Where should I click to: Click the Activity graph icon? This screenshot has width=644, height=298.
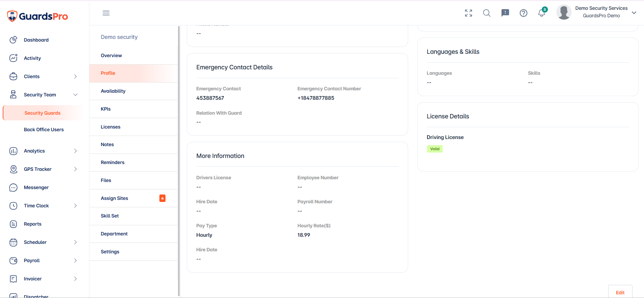click(x=13, y=58)
